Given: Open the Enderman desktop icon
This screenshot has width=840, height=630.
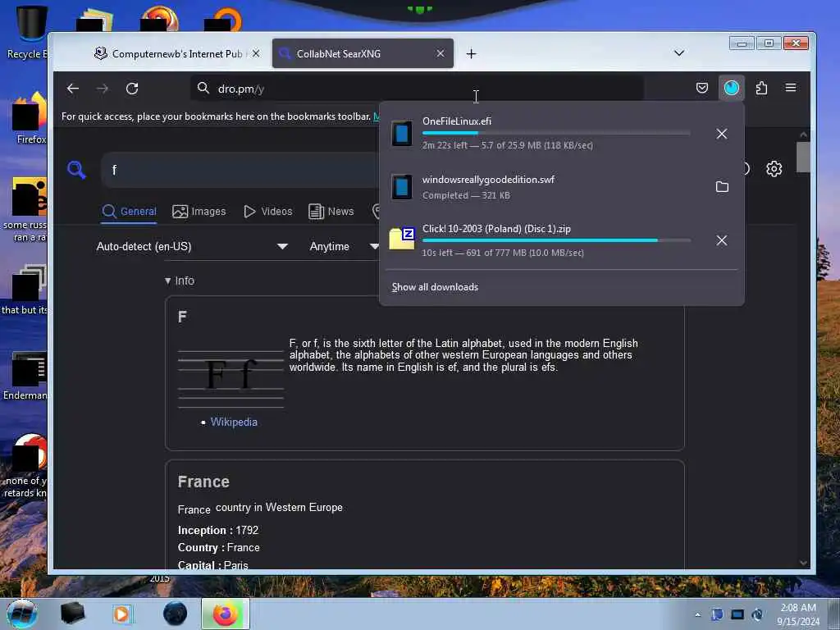Looking at the screenshot, I should pyautogui.click(x=27, y=375).
